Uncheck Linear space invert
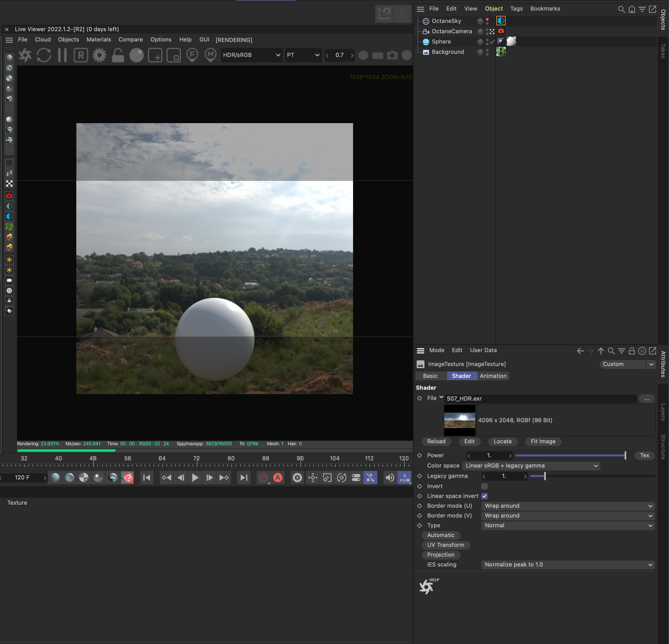 coord(484,496)
